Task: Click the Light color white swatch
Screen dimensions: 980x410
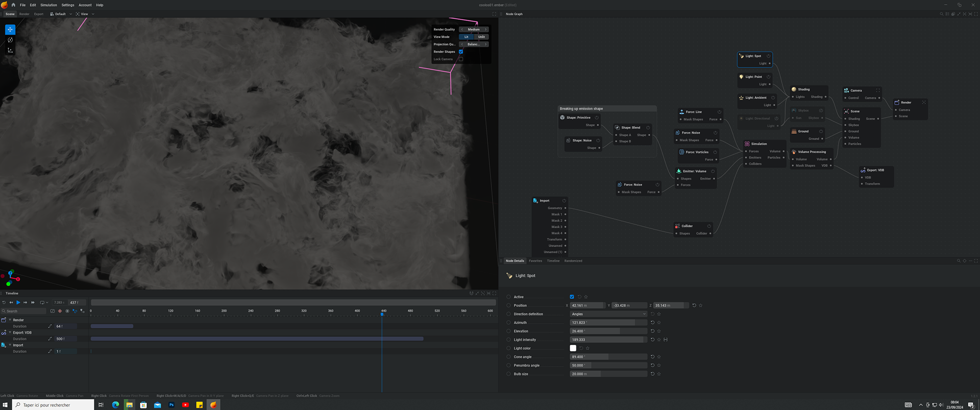Action: coord(573,348)
